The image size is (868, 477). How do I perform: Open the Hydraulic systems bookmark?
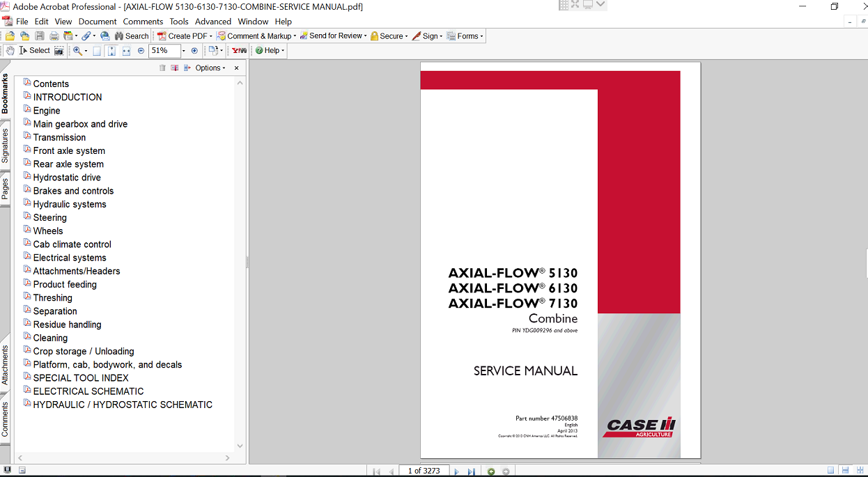coord(70,204)
